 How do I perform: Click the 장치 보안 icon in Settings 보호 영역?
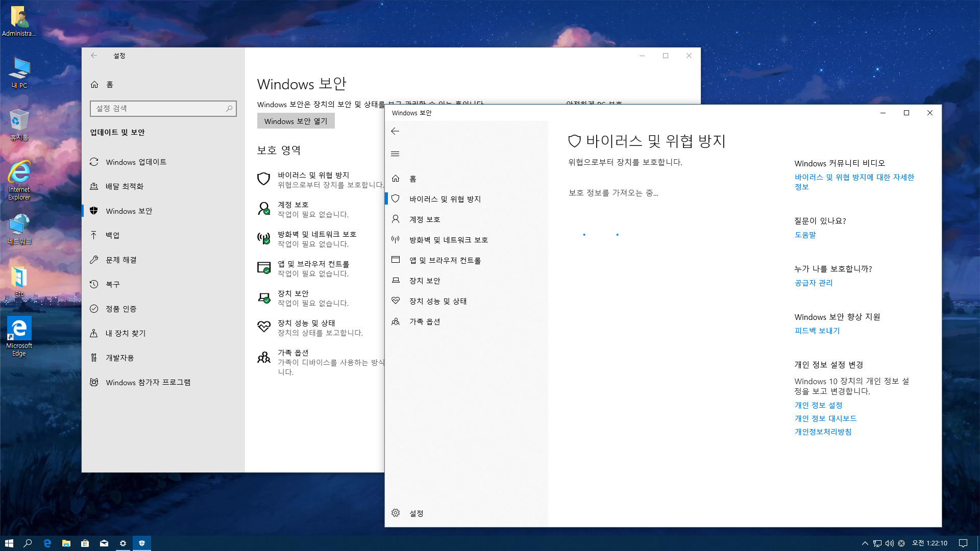(264, 297)
